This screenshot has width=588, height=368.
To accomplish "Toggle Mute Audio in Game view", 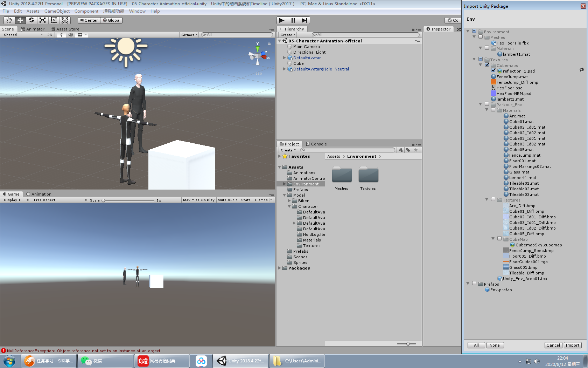I will (x=227, y=200).
